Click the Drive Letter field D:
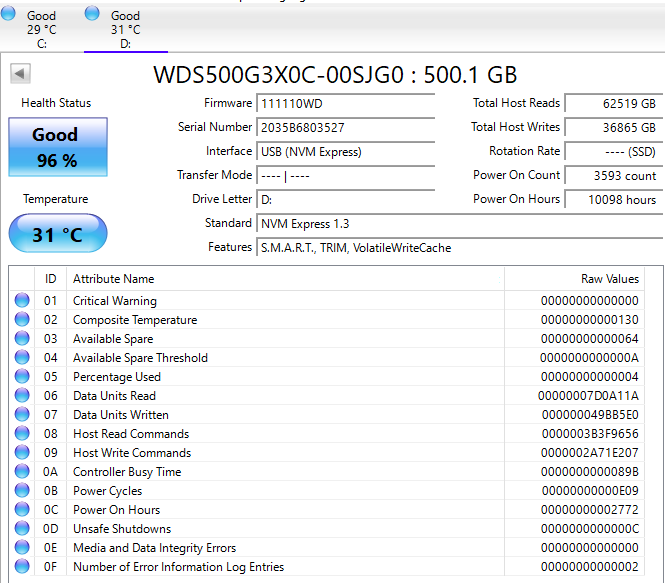 tap(346, 199)
